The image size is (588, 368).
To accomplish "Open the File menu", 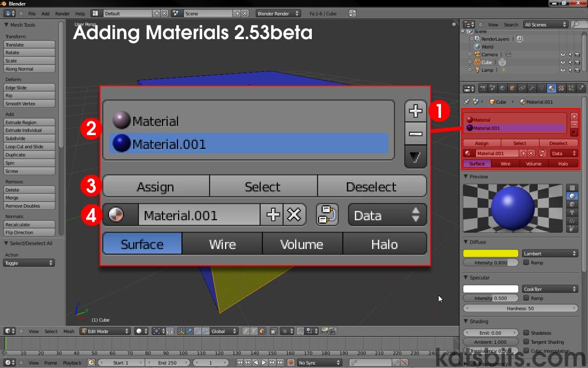I will coord(32,14).
